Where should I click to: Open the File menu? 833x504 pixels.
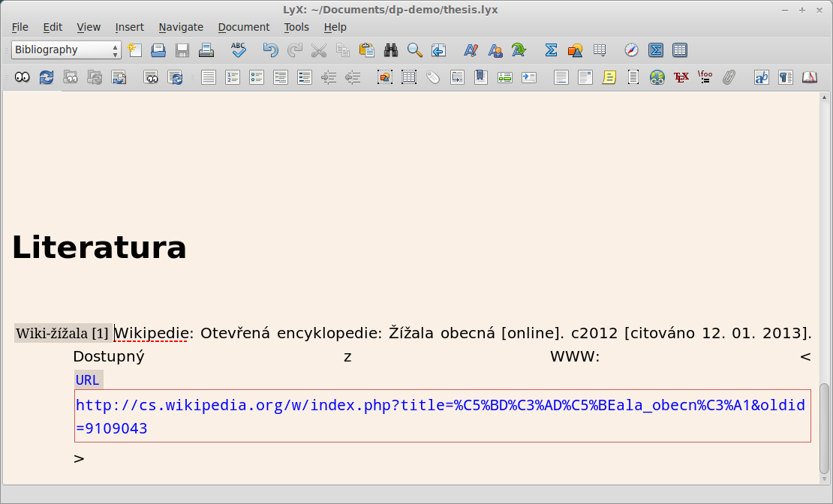click(x=20, y=27)
